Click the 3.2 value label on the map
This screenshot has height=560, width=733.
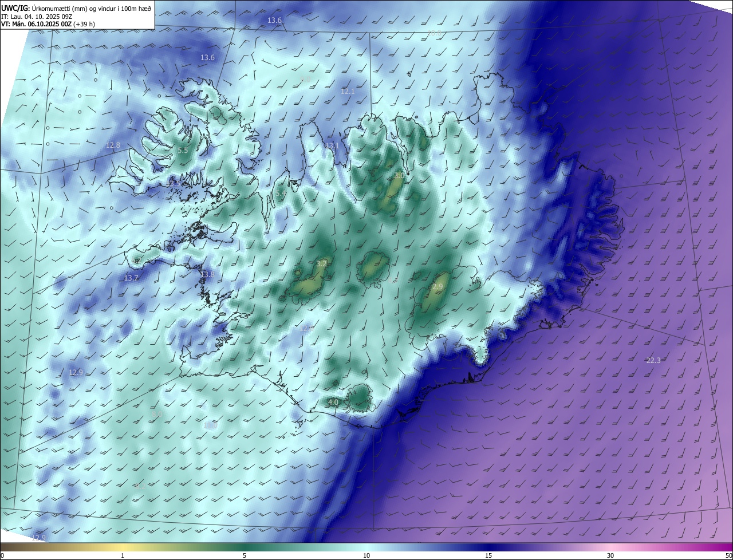coord(321,263)
